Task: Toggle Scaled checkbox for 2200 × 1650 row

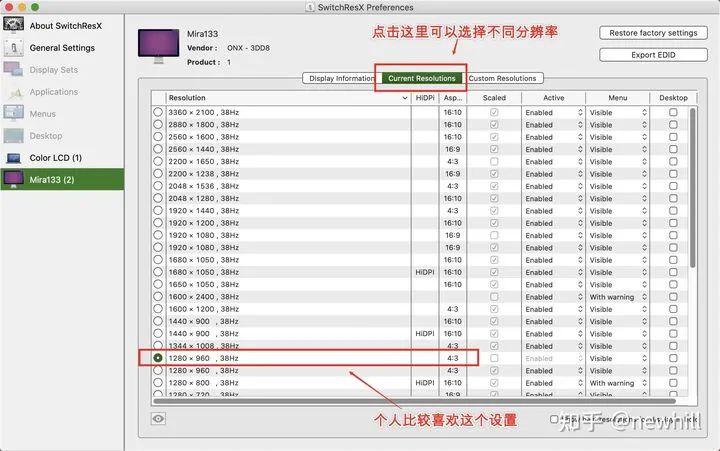Action: pyautogui.click(x=494, y=161)
